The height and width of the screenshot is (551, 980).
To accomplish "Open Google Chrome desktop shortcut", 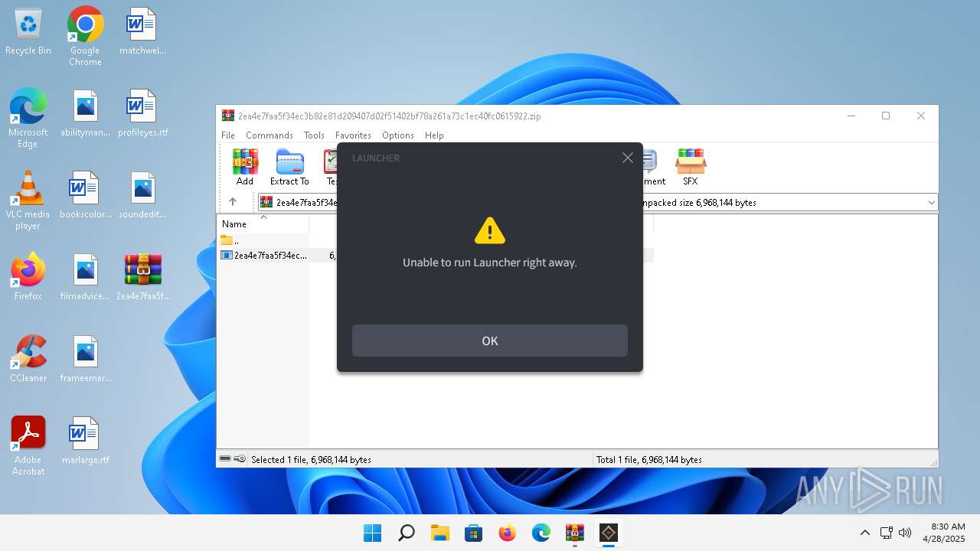I will (x=85, y=36).
